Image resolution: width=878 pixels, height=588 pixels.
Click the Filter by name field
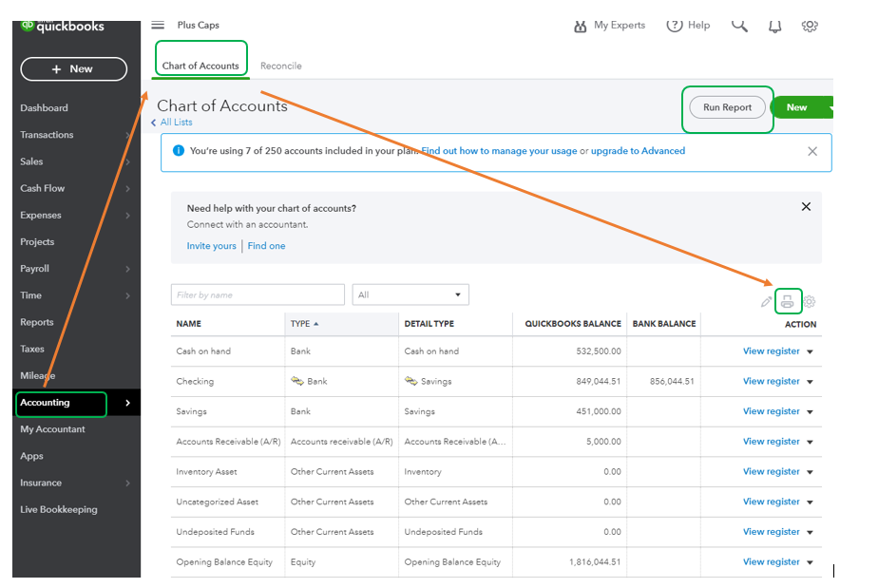click(x=258, y=294)
